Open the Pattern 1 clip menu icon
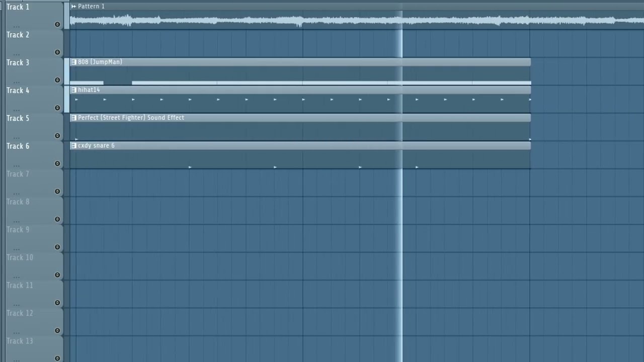 [x=73, y=6]
